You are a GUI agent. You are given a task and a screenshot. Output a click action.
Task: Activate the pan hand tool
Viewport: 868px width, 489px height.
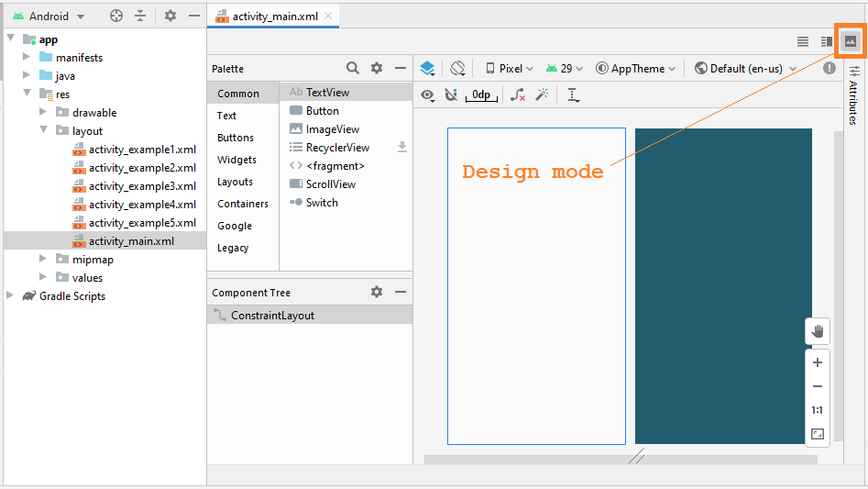(817, 331)
